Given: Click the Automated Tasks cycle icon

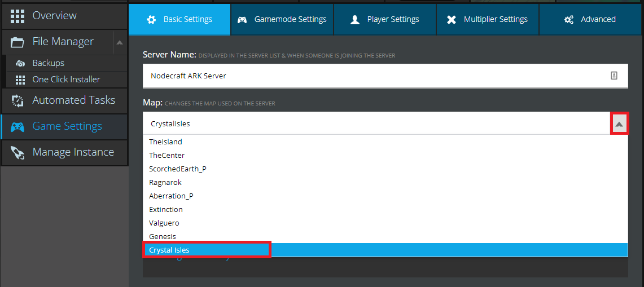Looking at the screenshot, I should [17, 100].
